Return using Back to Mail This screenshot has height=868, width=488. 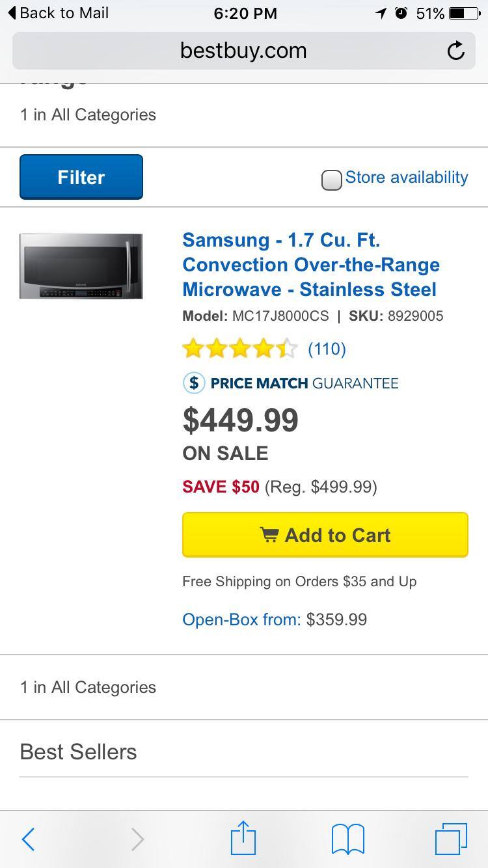coord(59,13)
